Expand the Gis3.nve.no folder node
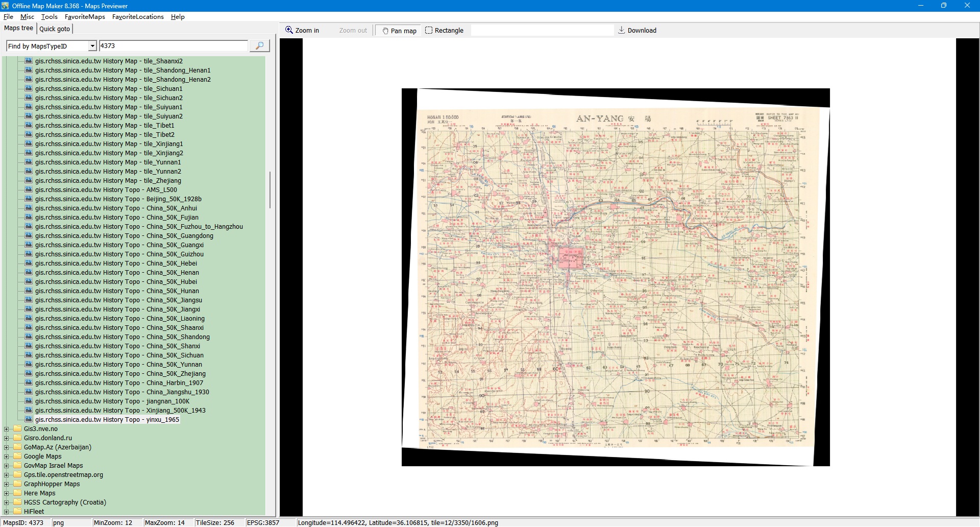980x527 pixels. (6, 429)
